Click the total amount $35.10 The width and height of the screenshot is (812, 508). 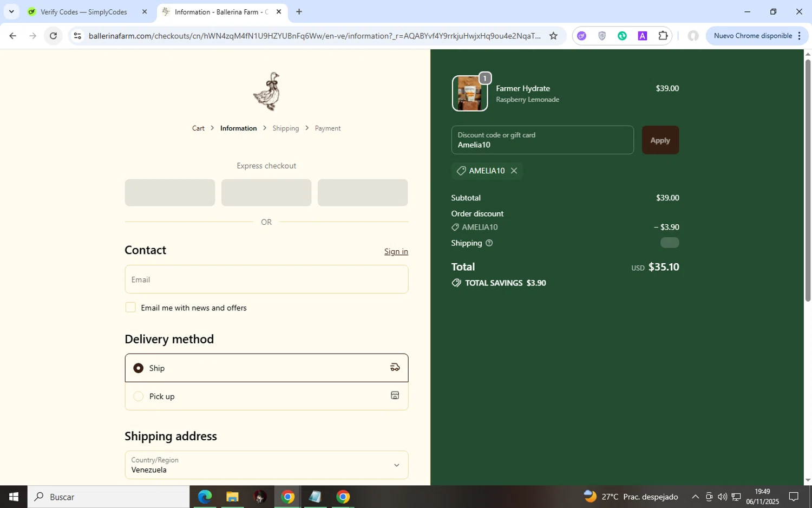click(664, 266)
